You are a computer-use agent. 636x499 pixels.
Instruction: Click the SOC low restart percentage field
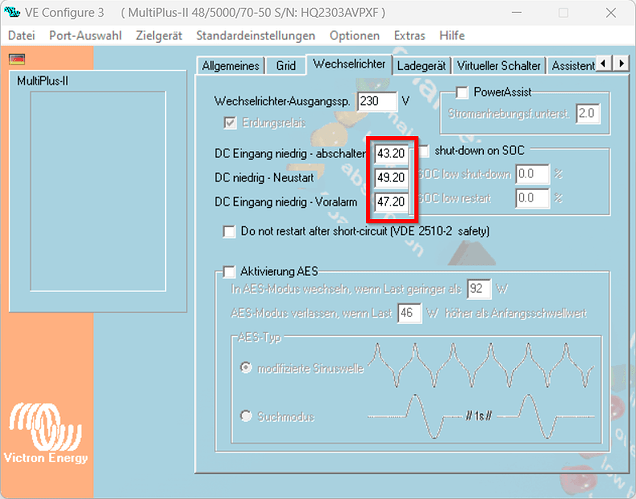(532, 198)
